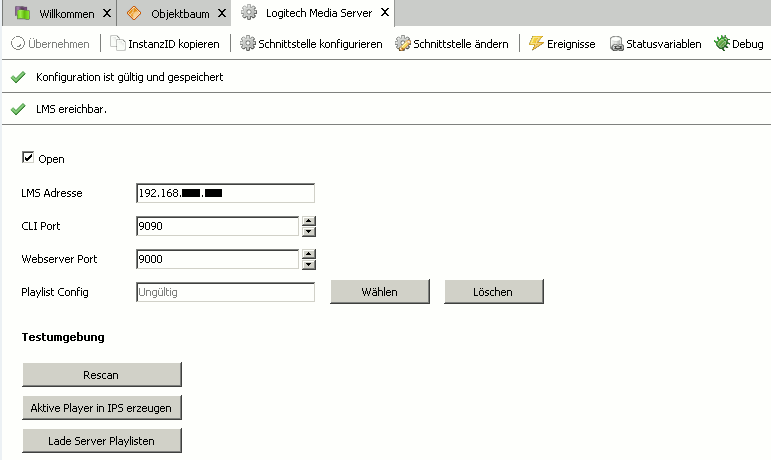Click the Löschen button
Screen dimensions: 771x460
(x=493, y=292)
